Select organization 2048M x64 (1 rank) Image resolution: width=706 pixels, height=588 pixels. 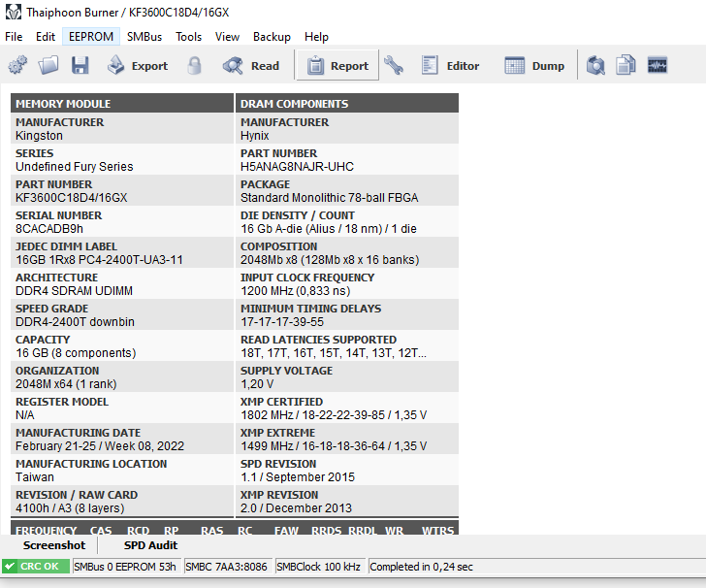(66, 384)
